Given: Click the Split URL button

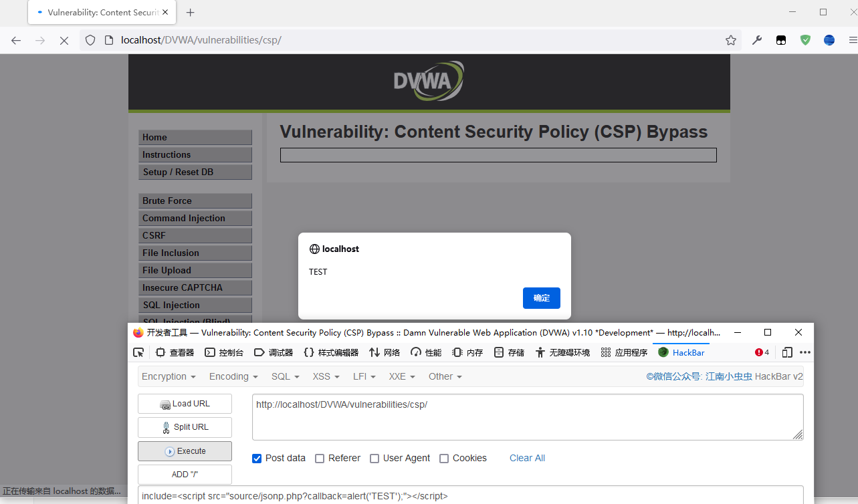Looking at the screenshot, I should pyautogui.click(x=185, y=427).
